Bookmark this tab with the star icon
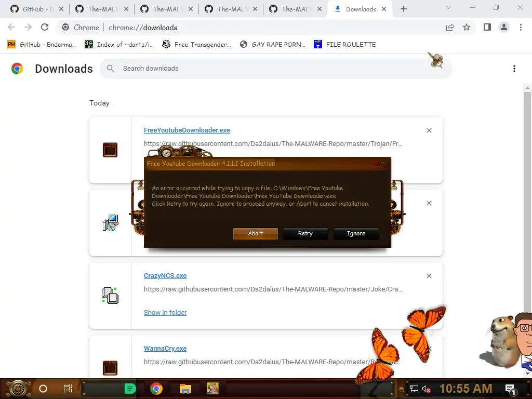Screen dimensions: 532x399 click(467, 28)
